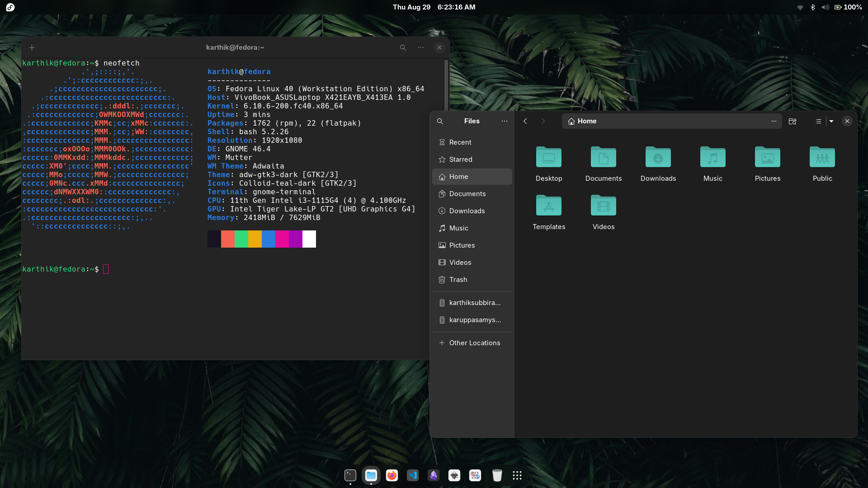
Task: Open Other Locations in the Files sidebar
Action: pyautogui.click(x=472, y=343)
